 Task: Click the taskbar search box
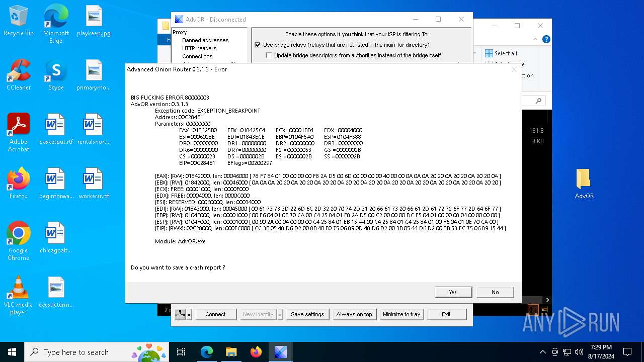click(98, 352)
